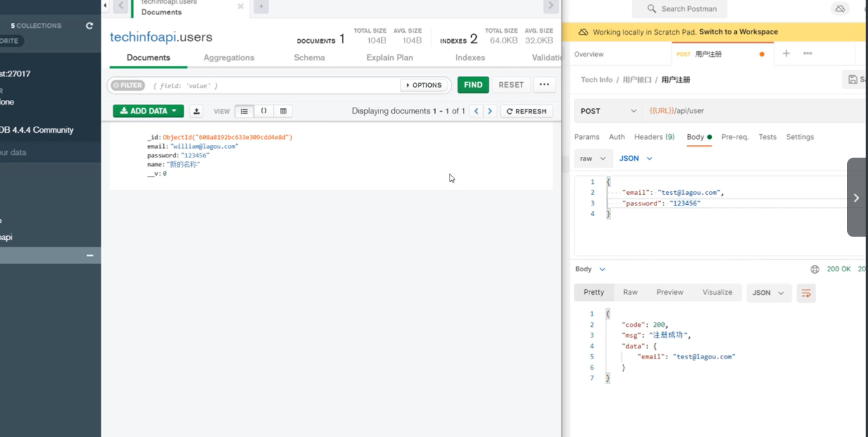Open the Tests request tab

click(x=767, y=137)
